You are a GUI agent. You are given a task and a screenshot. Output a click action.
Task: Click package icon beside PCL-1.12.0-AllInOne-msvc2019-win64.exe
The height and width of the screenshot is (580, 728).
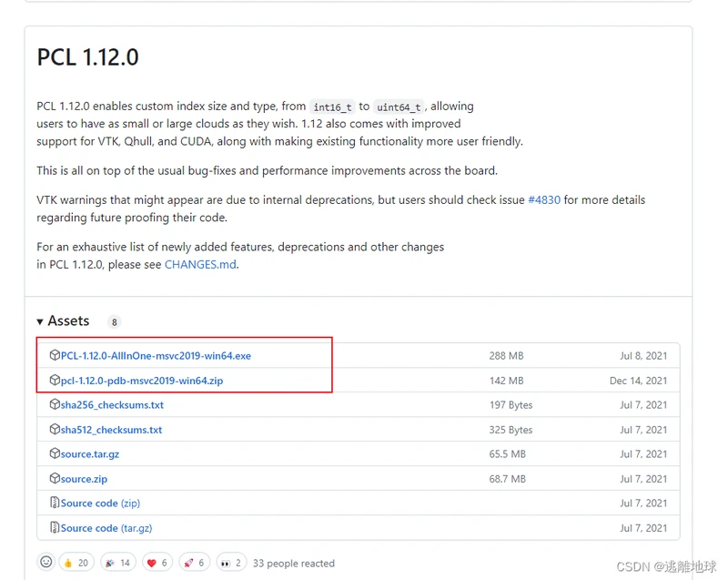[55, 355]
